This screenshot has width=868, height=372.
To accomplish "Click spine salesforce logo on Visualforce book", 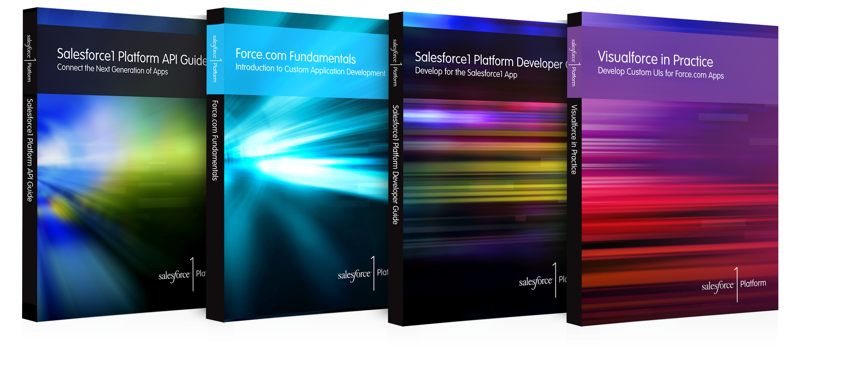I will [x=574, y=63].
